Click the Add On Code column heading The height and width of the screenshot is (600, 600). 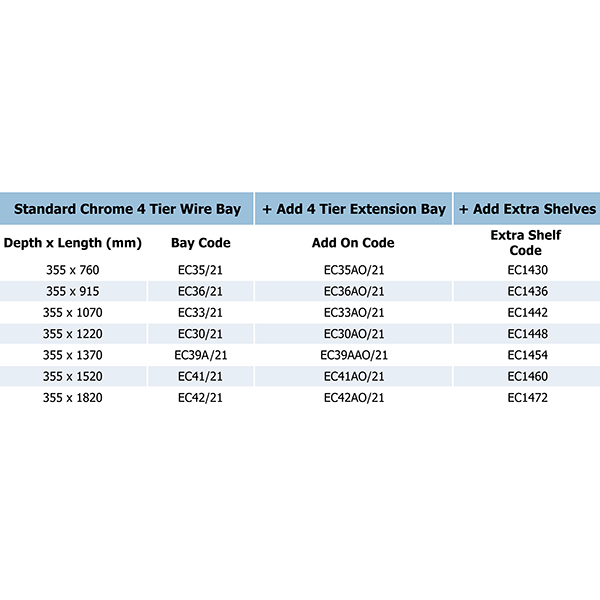353,243
